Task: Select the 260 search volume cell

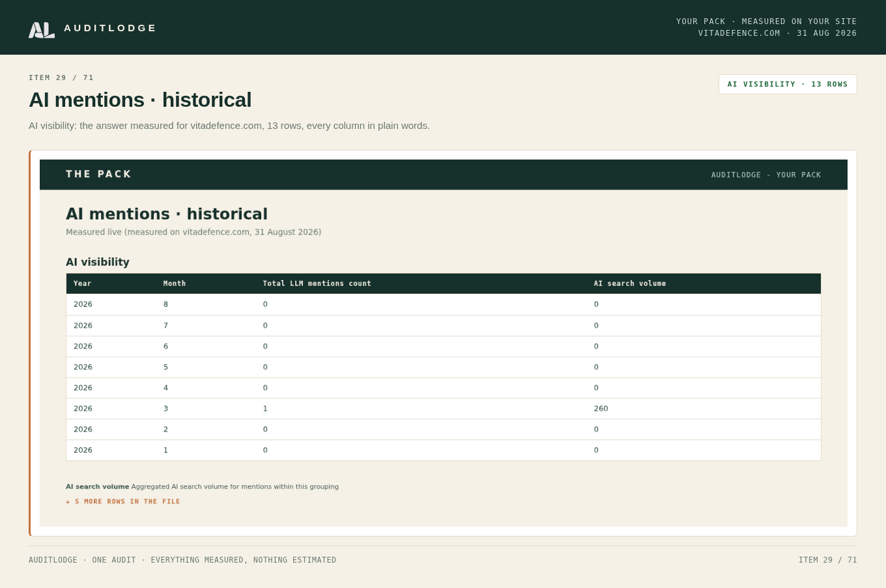Action: 601,409
